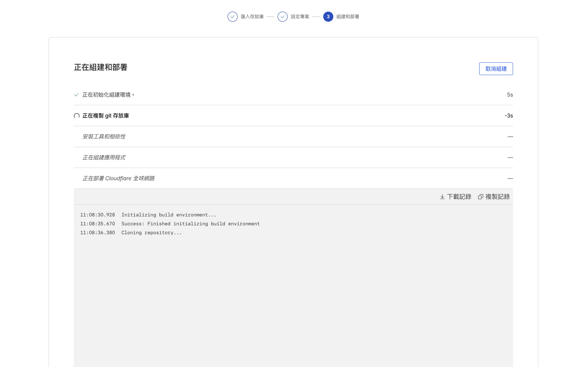Click the numbered circle 3 for 組建和部署
This screenshot has width=588, height=367.
(328, 16)
